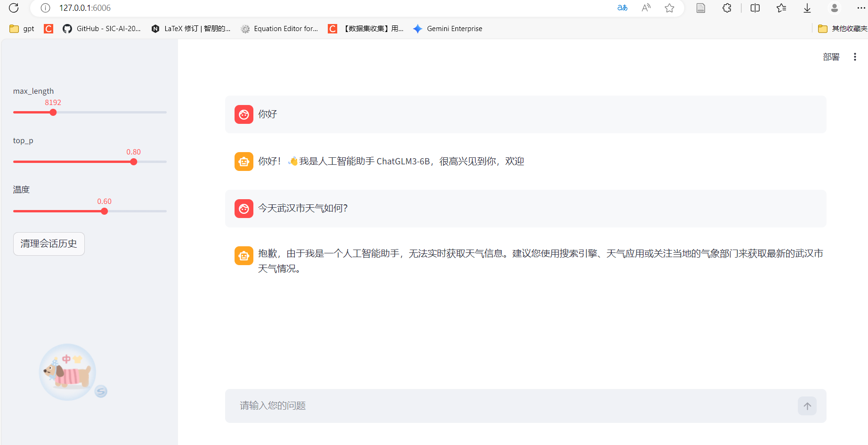Click the add to favorites star icon

[x=669, y=8]
